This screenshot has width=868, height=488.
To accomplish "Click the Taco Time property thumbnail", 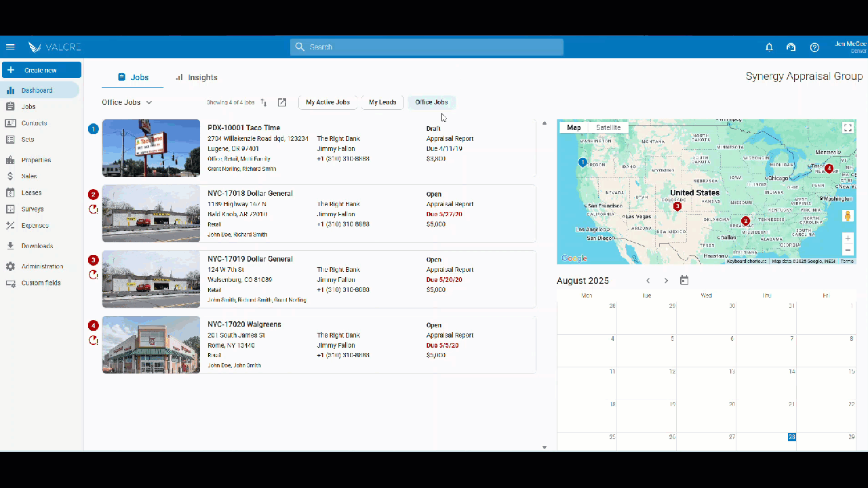I will (x=151, y=148).
